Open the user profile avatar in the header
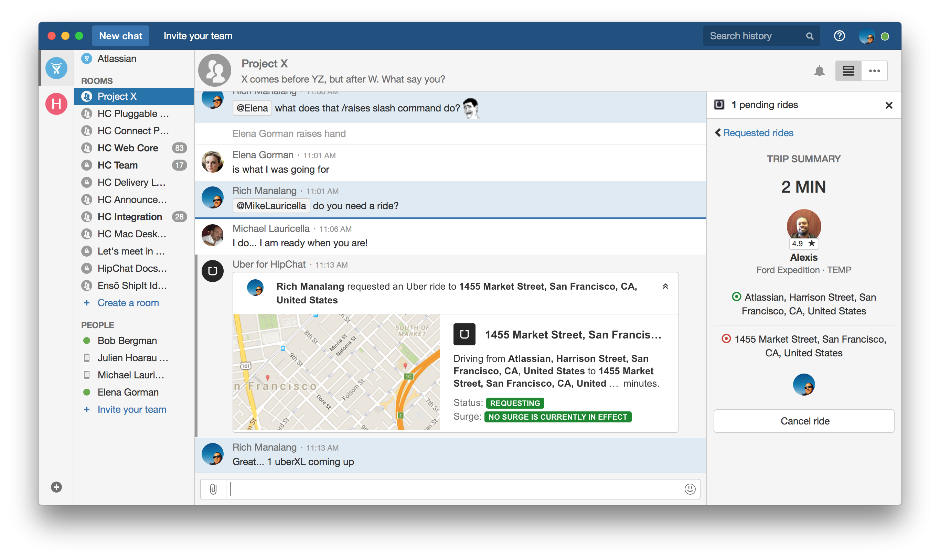 tap(867, 36)
